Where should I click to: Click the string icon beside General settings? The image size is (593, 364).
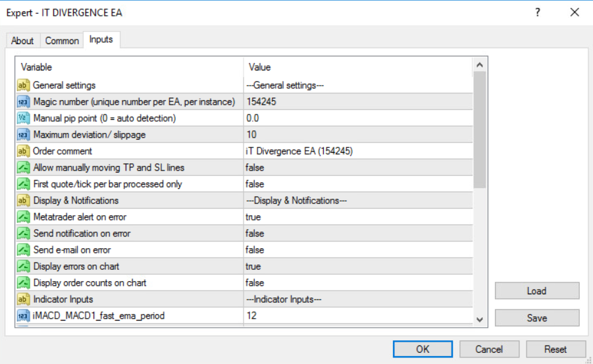22,85
